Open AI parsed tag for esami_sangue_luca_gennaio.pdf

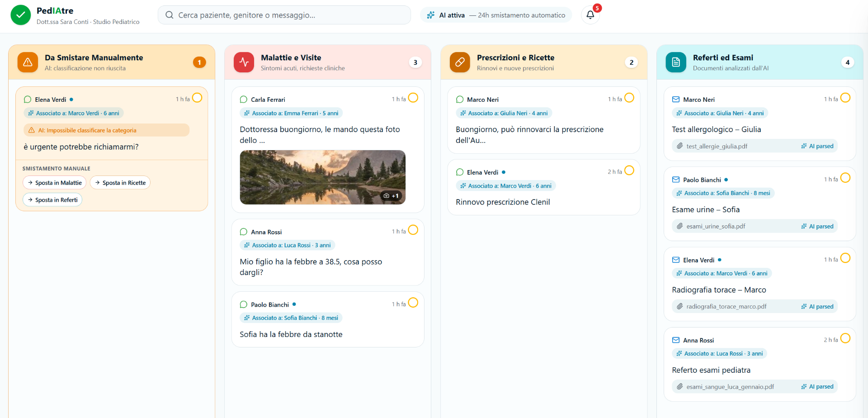[817, 387]
